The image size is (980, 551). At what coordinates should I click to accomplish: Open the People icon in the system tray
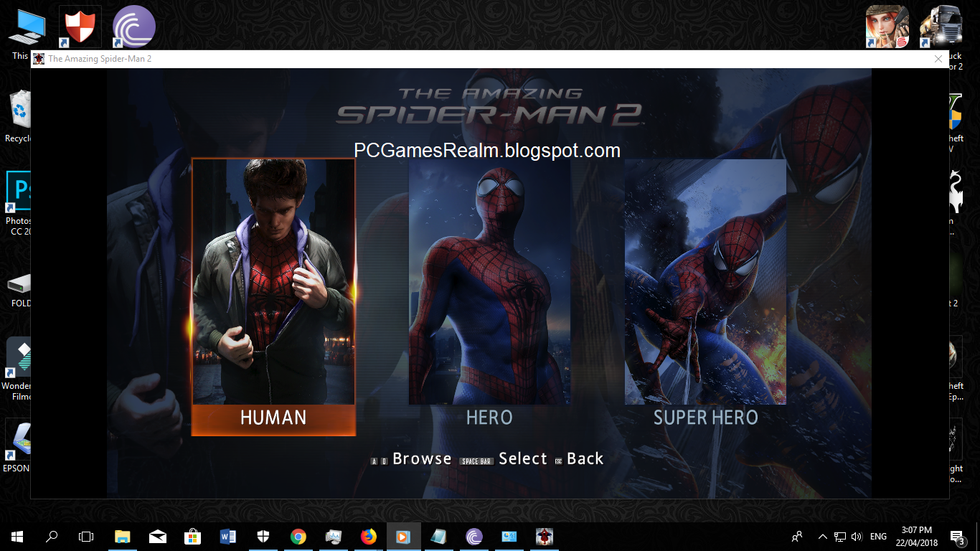click(x=797, y=537)
